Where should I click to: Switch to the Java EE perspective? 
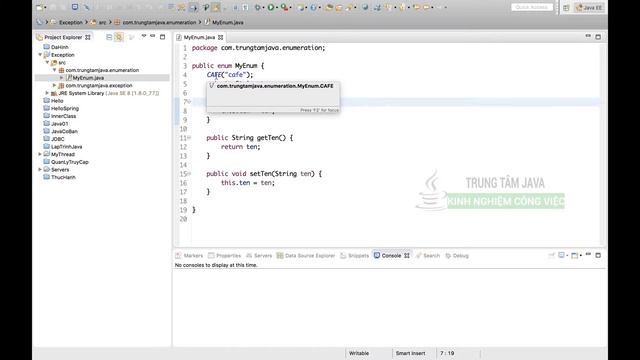[x=589, y=8]
